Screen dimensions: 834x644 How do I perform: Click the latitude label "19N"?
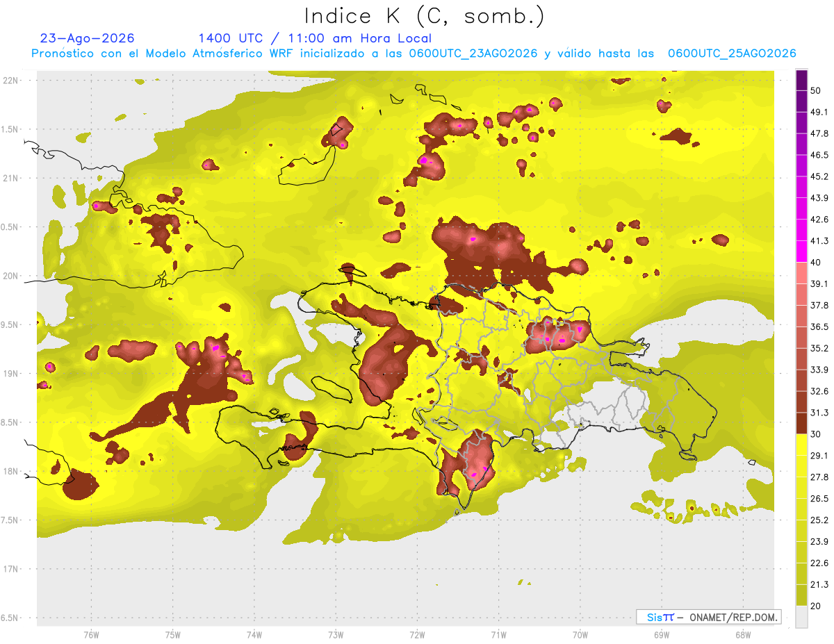pyautogui.click(x=11, y=374)
